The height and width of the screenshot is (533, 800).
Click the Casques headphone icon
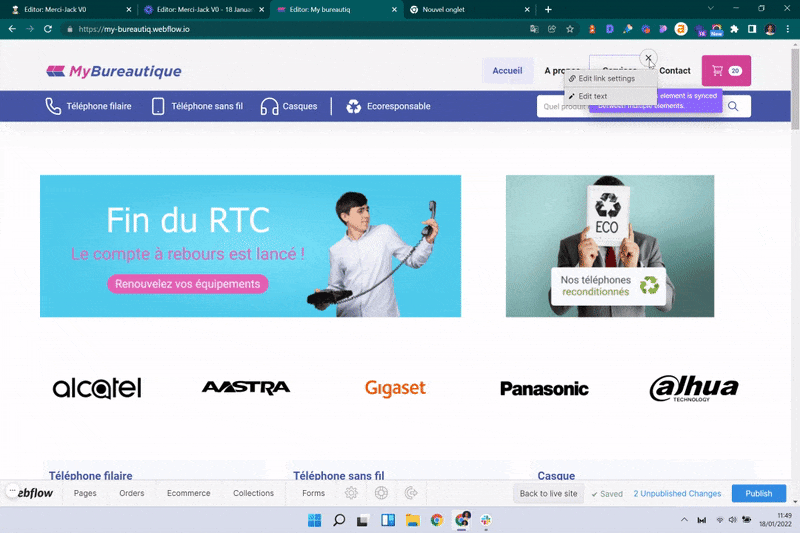click(269, 106)
